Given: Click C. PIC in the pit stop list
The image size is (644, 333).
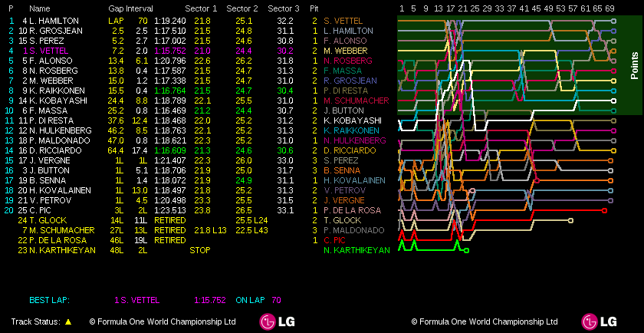Looking at the screenshot, I should tap(334, 240).
